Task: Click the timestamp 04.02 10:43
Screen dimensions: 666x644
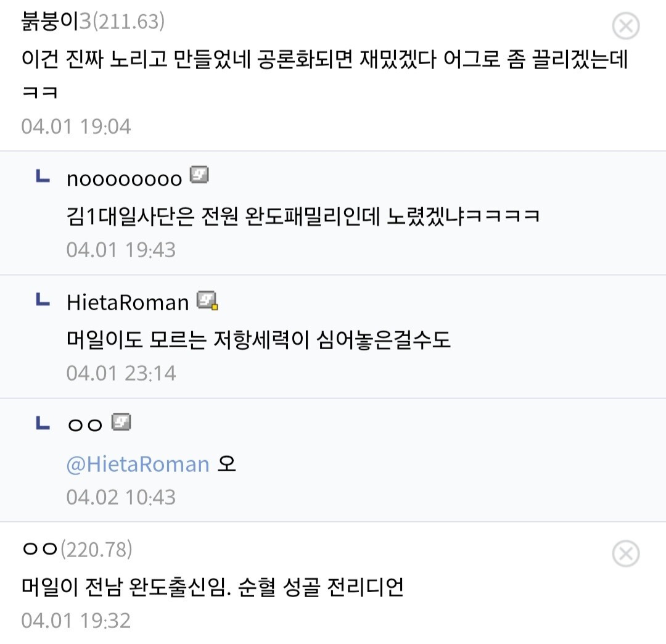Action: (x=121, y=497)
